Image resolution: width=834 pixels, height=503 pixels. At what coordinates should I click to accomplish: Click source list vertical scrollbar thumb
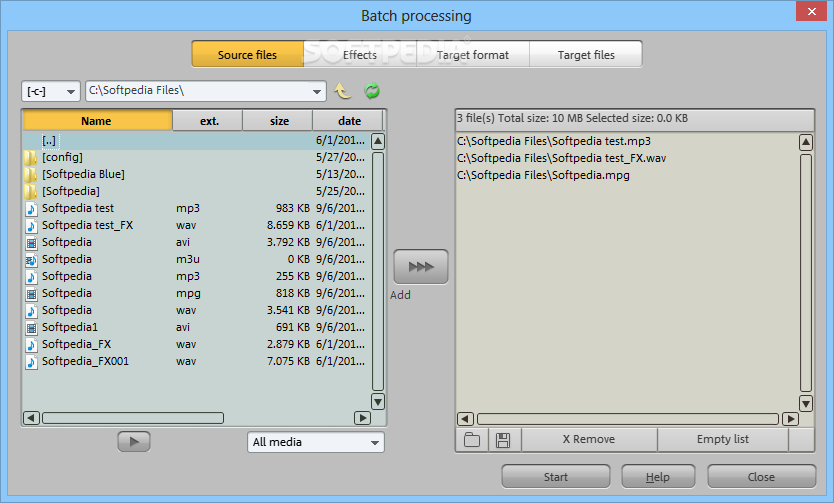(378, 271)
